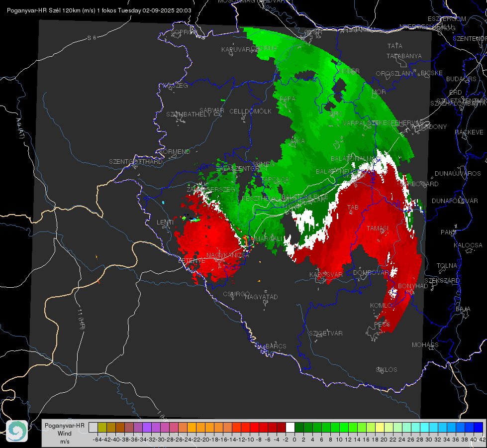The height and width of the screenshot is (448, 487).
Task: Click the SZOMBATHELY city label
Action: [x=188, y=114]
